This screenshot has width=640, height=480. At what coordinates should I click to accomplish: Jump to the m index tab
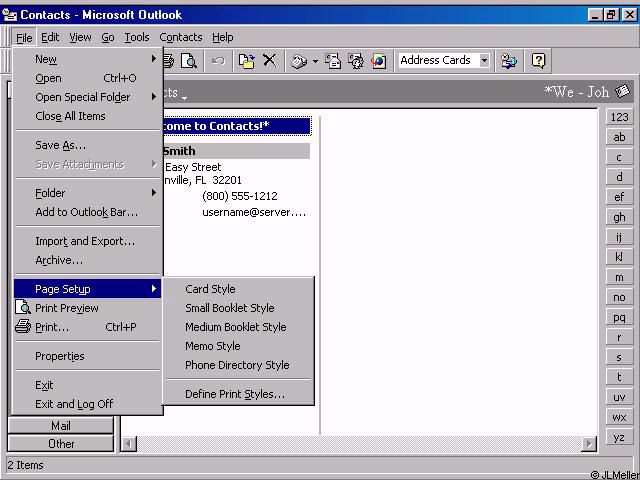[x=619, y=277]
